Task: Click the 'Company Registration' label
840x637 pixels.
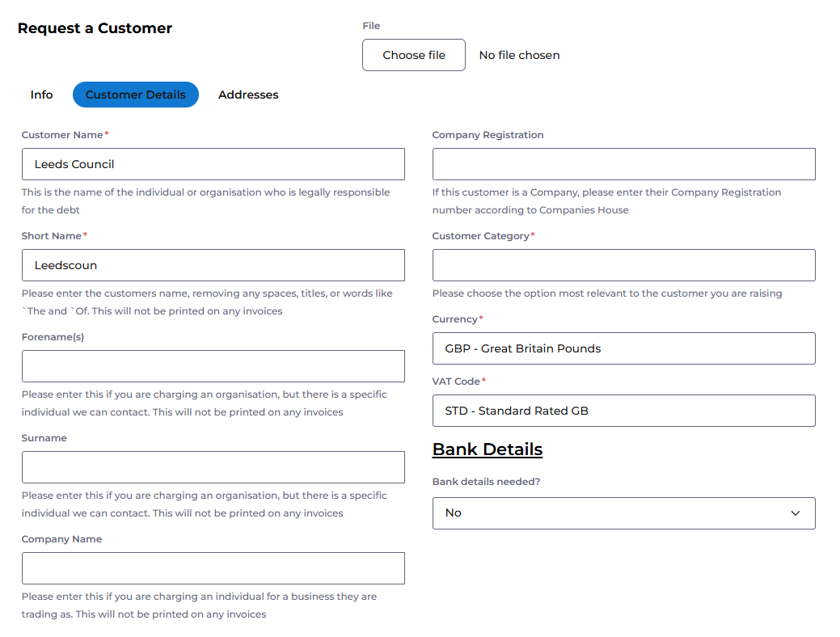Action: (488, 135)
